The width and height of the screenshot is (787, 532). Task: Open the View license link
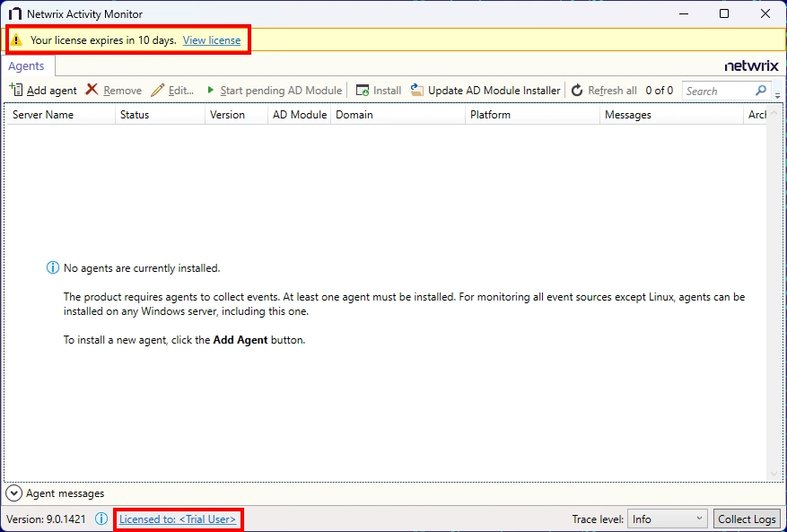(213, 39)
